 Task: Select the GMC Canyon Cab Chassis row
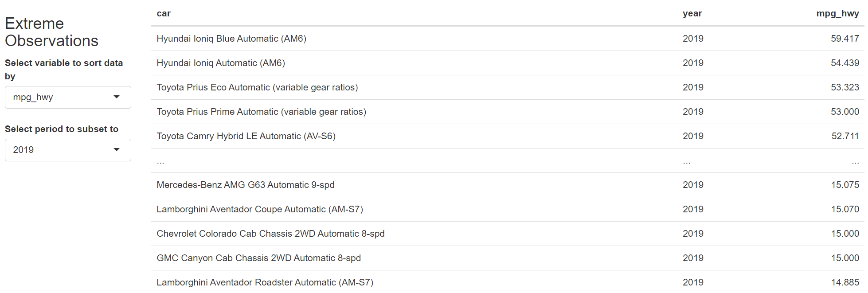tap(258, 258)
